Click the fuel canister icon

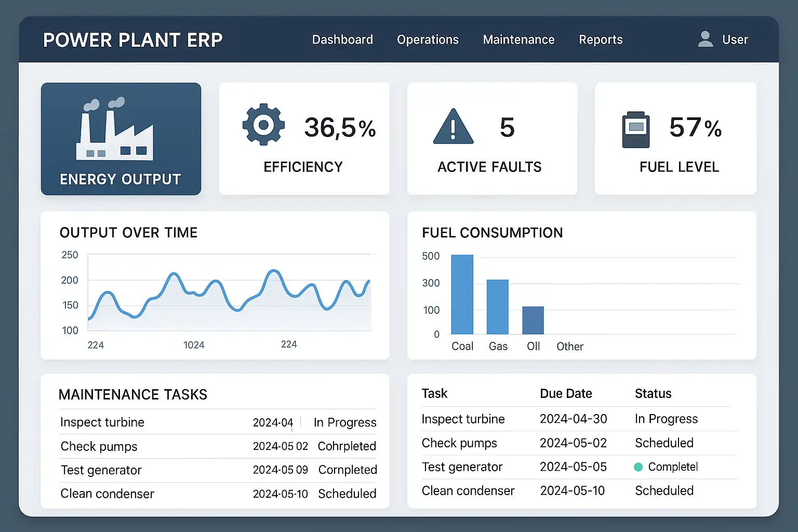point(636,129)
